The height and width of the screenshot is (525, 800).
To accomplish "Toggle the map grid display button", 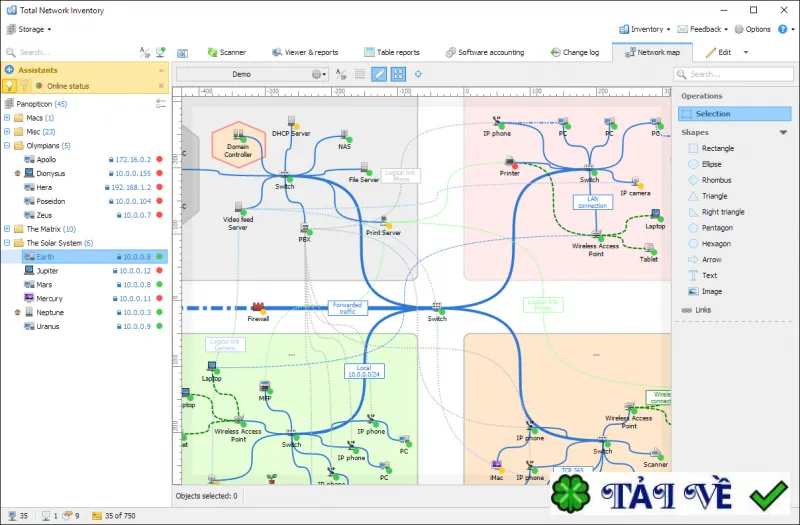I will pos(360,74).
